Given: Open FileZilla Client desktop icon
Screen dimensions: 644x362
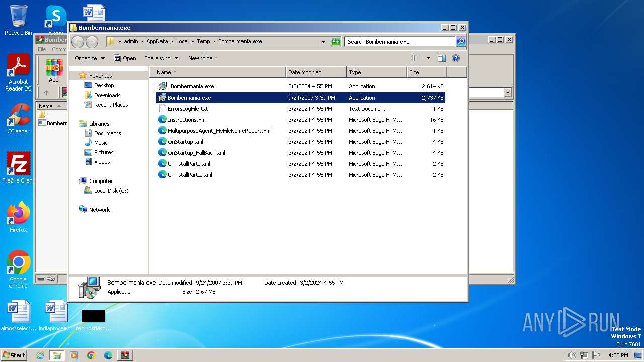Looking at the screenshot, I should [x=18, y=168].
